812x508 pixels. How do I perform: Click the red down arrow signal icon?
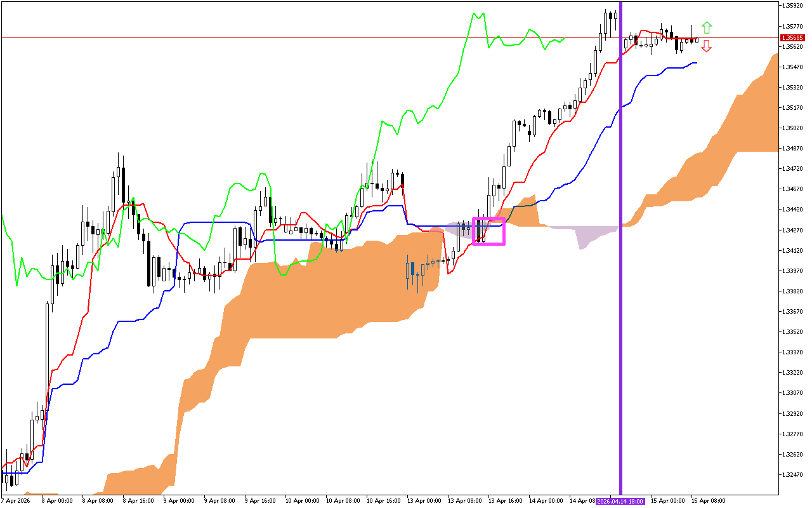tap(706, 46)
